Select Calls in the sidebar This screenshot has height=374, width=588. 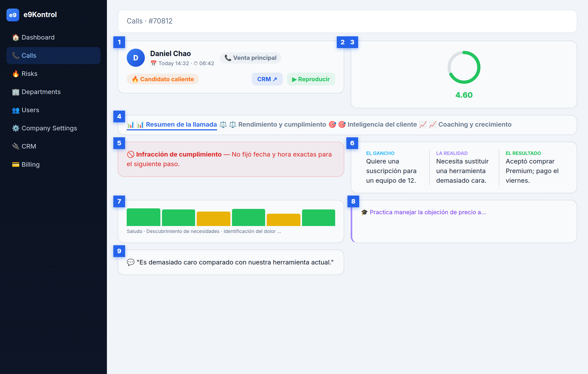point(53,56)
